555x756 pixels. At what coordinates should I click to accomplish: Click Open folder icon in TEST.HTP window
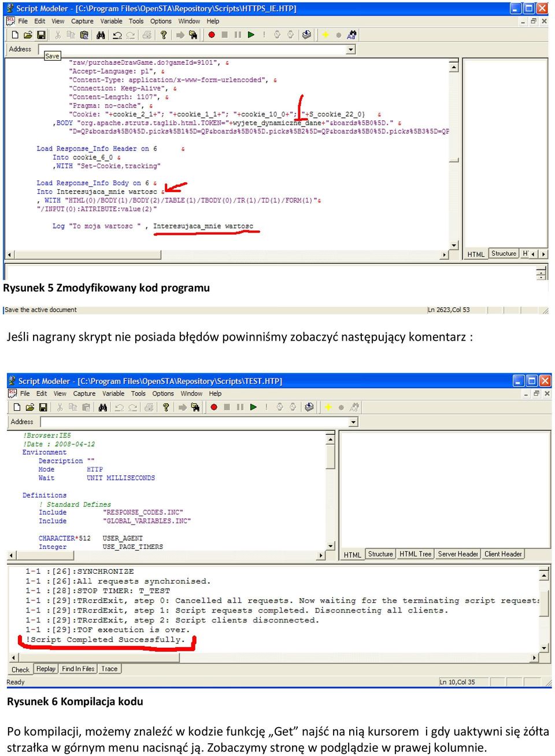[x=30, y=407]
